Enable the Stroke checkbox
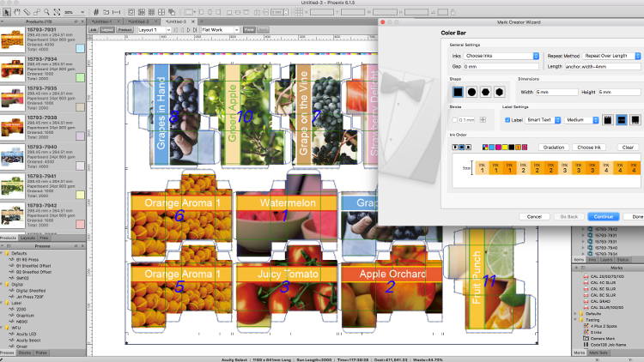644x362 pixels. (454, 120)
